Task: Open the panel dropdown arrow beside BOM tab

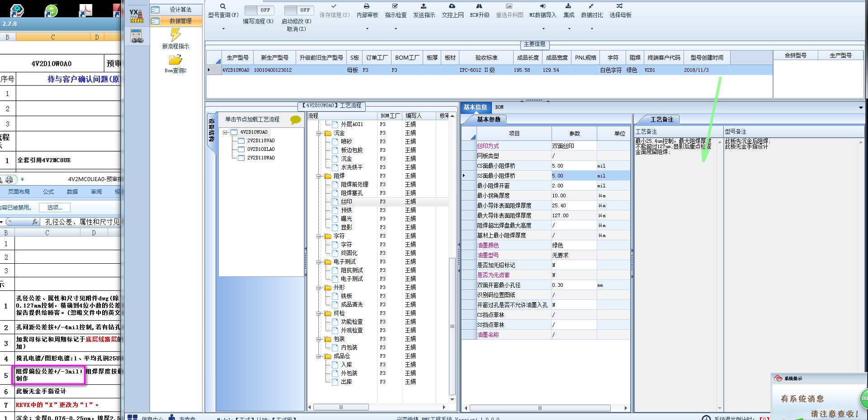Action: pyautogui.click(x=861, y=107)
